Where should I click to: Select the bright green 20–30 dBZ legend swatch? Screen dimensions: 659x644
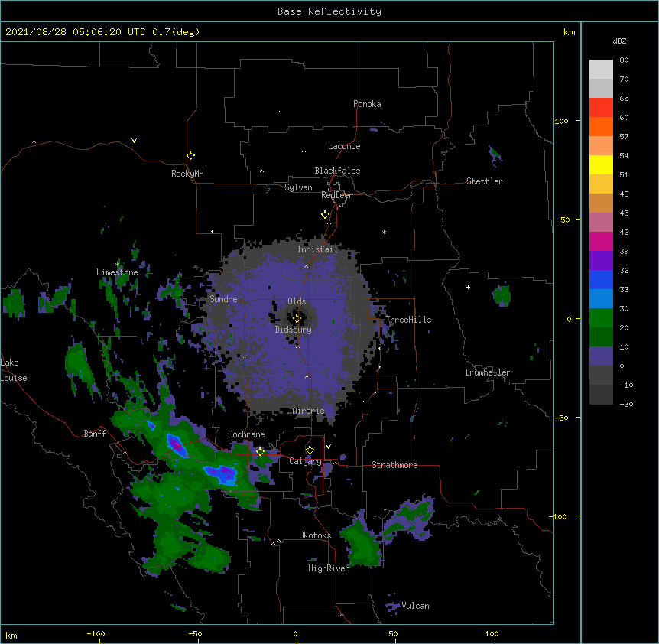coord(601,318)
